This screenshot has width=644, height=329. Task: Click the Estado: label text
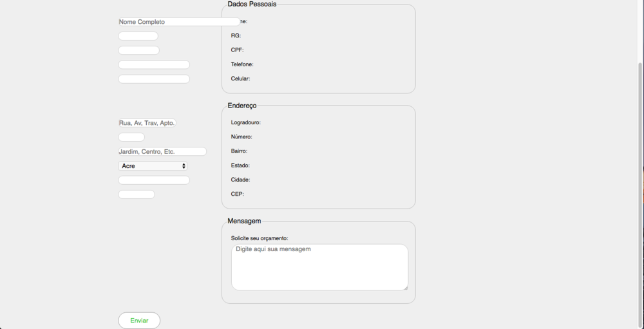(x=240, y=165)
